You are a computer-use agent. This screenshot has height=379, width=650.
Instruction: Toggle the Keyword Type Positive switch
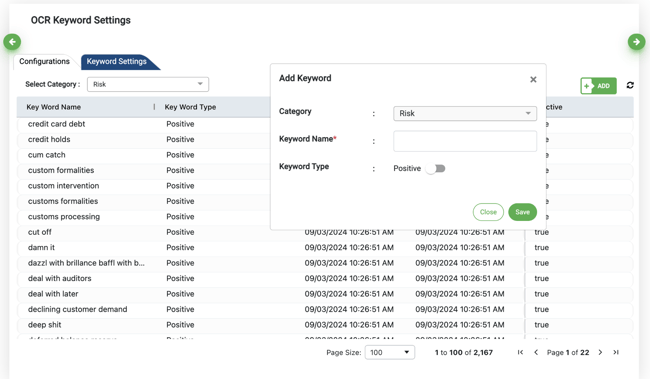[436, 168]
